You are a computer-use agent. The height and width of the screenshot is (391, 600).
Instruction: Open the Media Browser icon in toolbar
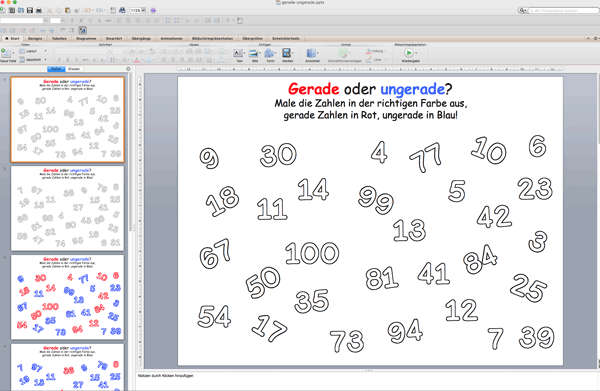(122, 10)
